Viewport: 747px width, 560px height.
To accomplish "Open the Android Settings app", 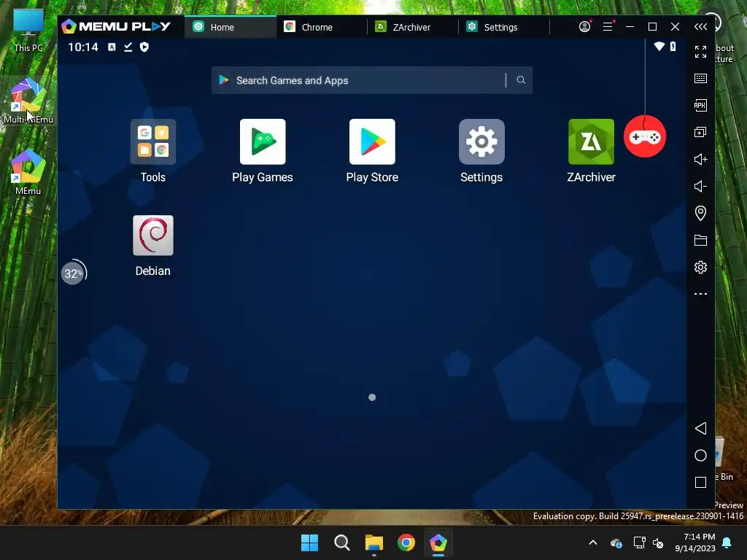I will (x=481, y=142).
